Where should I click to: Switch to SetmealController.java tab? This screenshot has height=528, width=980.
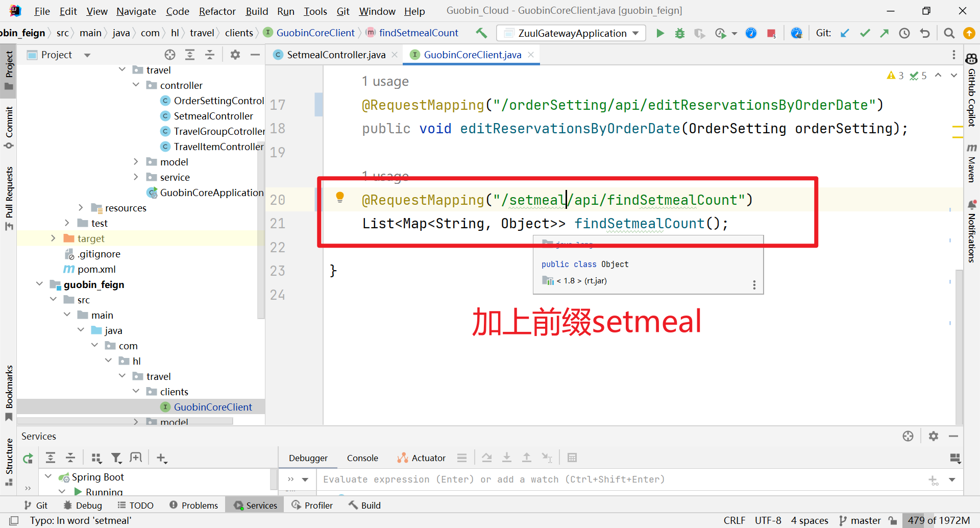tap(335, 55)
